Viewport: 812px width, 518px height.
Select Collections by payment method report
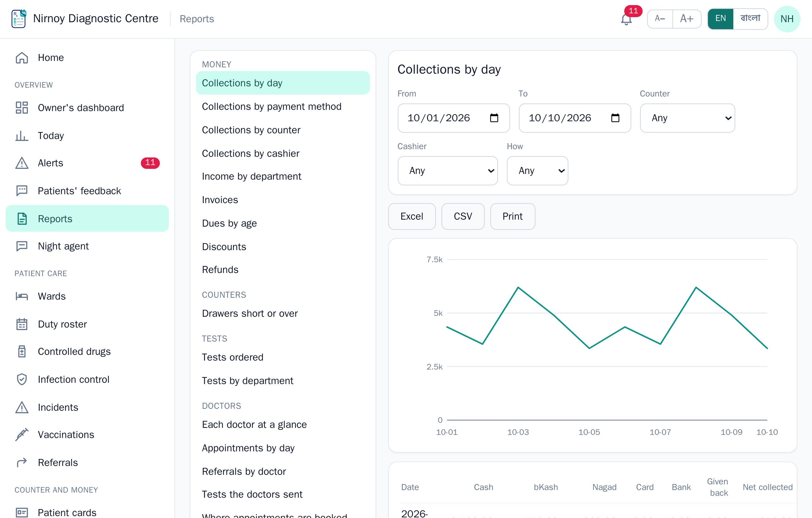coord(283,107)
